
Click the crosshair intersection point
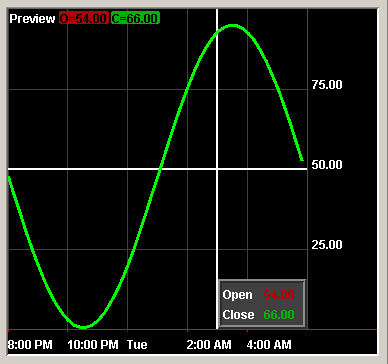pos(217,169)
